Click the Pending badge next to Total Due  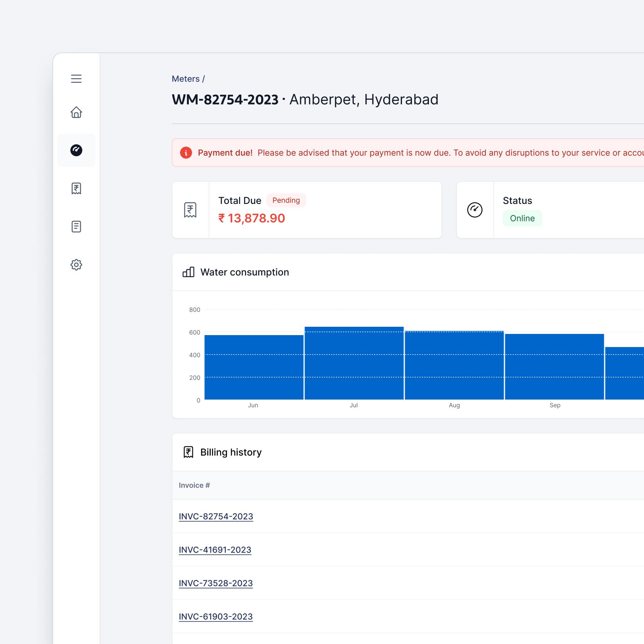[x=286, y=200]
